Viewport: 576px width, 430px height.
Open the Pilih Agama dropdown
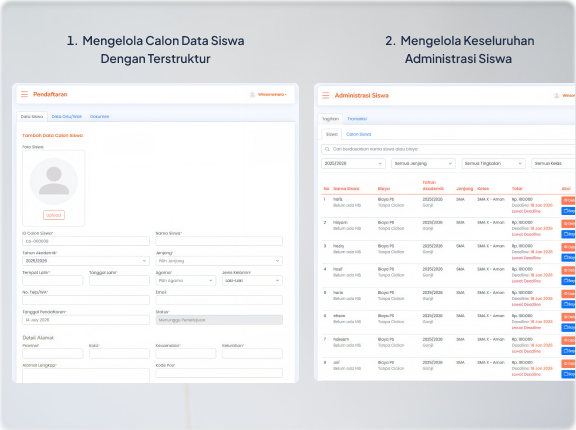186,281
